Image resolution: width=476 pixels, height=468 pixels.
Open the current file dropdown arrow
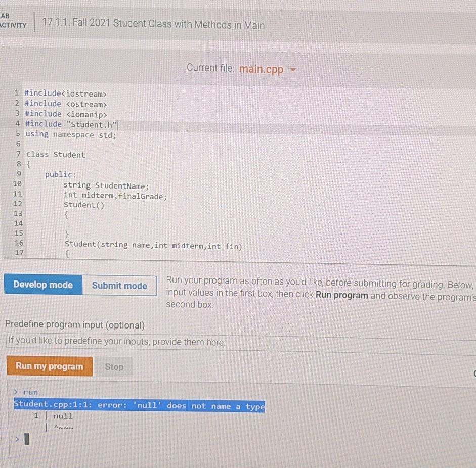(x=293, y=70)
